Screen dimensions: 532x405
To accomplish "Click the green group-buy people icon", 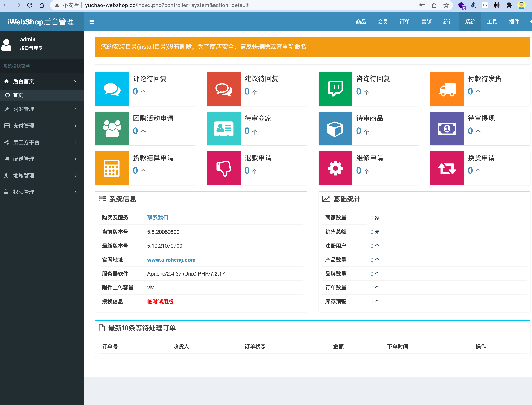I will coord(112,129).
